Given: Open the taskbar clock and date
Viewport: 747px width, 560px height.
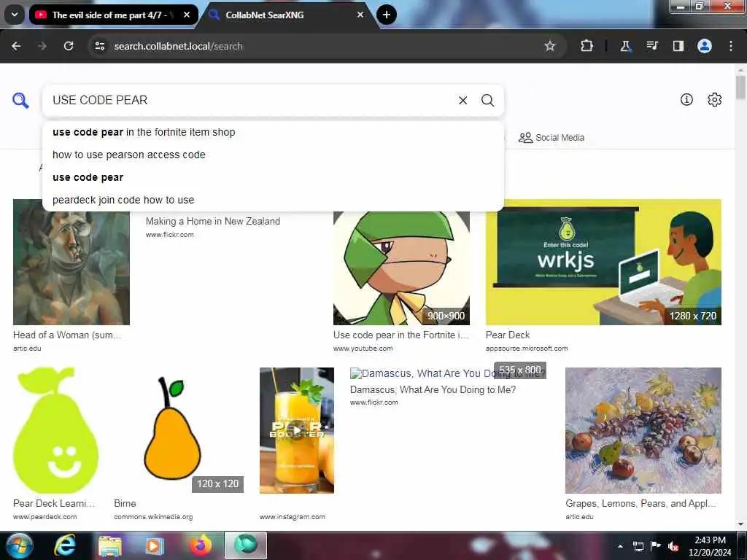Looking at the screenshot, I should click(x=710, y=546).
